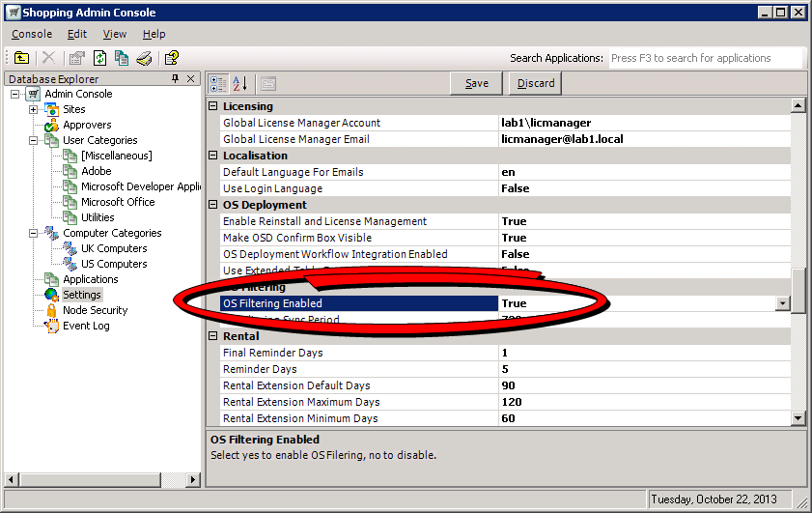812x513 pixels.
Task: Pin the Database Explorer panel
Action: click(x=175, y=79)
